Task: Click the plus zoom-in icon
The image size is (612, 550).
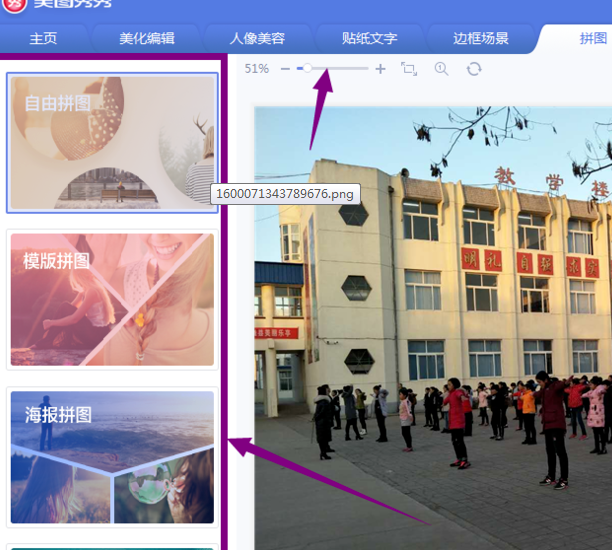Action: click(x=380, y=69)
